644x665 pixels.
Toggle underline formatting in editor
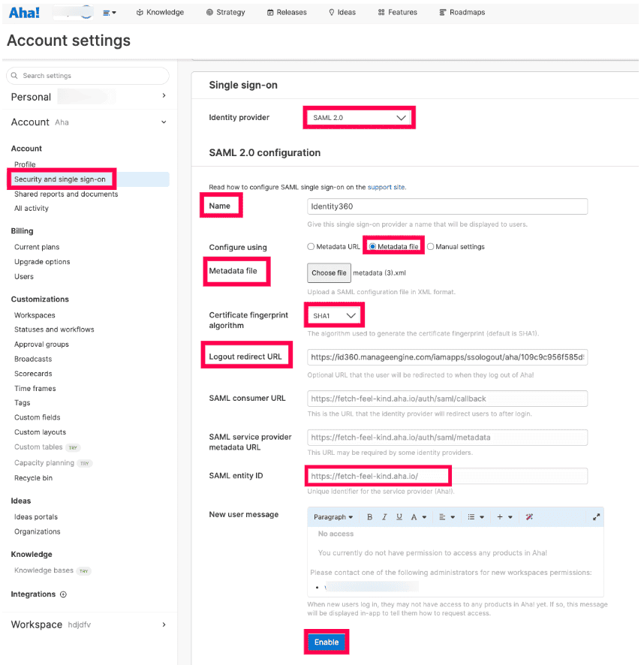tap(399, 517)
